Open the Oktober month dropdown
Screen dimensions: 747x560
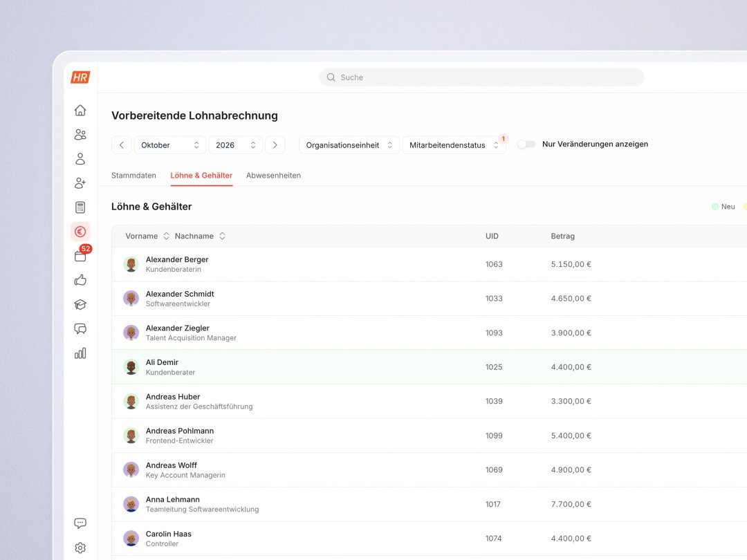[x=170, y=145]
